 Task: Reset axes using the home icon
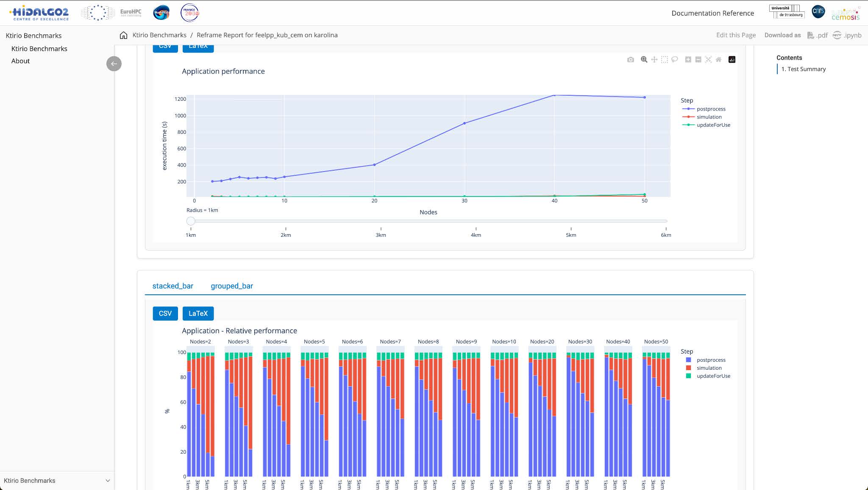click(718, 59)
